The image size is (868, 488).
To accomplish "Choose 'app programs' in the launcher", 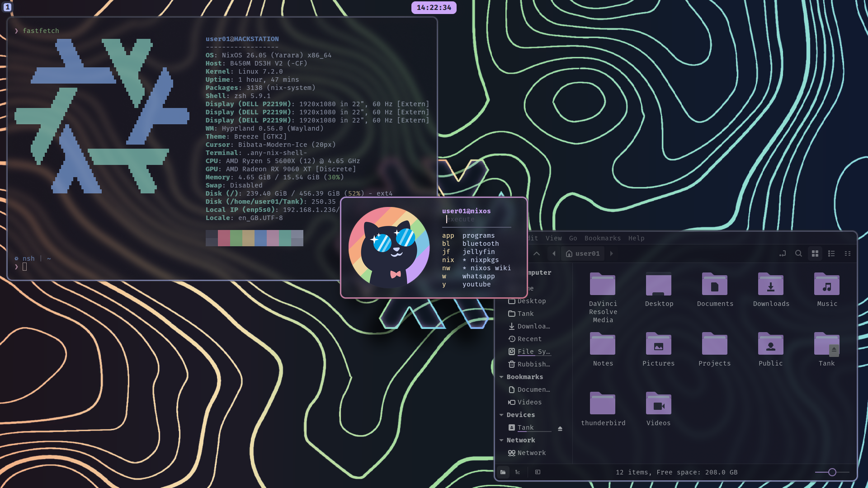I will click(x=468, y=235).
